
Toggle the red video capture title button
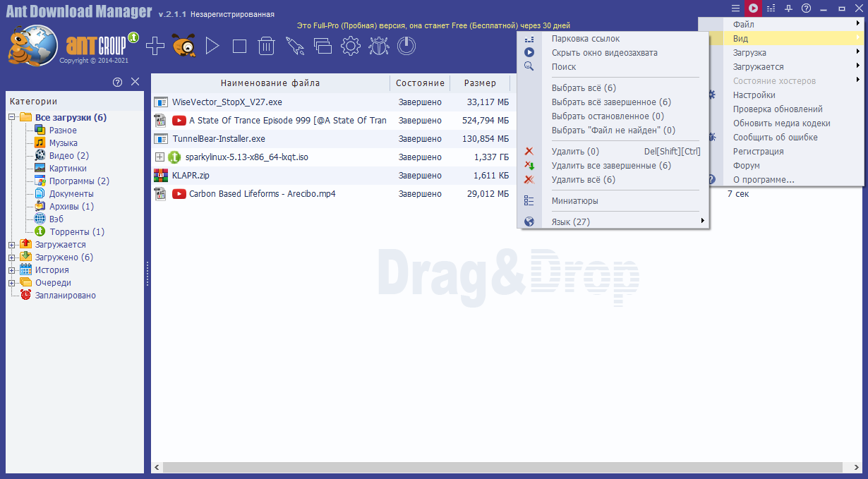click(754, 8)
